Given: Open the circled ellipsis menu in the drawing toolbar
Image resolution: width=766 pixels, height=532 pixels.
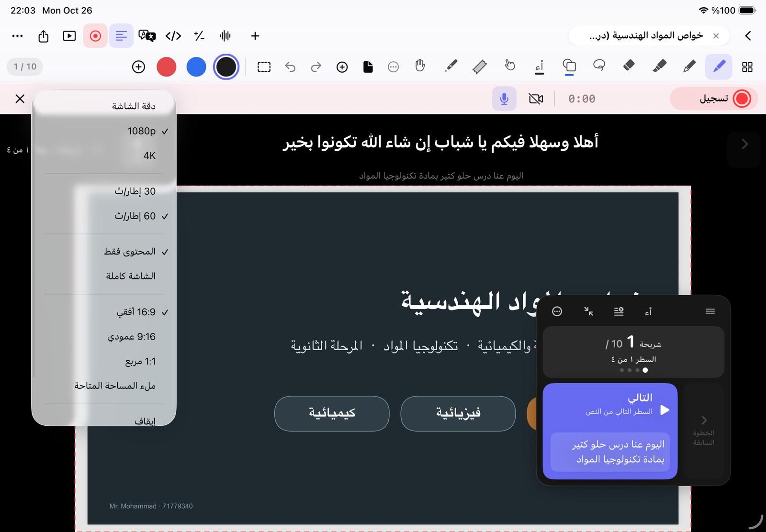Looking at the screenshot, I should (x=394, y=67).
